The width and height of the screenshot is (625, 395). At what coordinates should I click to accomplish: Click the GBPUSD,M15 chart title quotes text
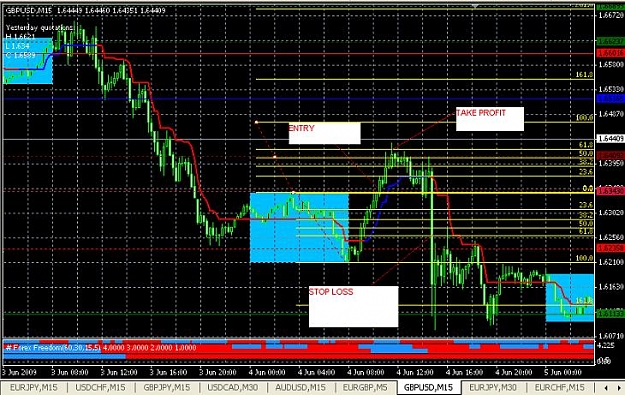(x=85, y=10)
